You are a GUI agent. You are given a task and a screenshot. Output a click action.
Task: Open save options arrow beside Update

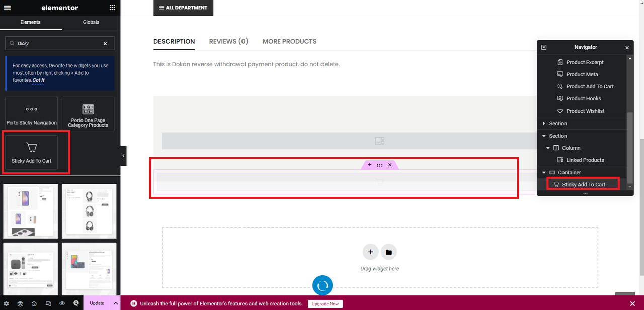click(116, 303)
